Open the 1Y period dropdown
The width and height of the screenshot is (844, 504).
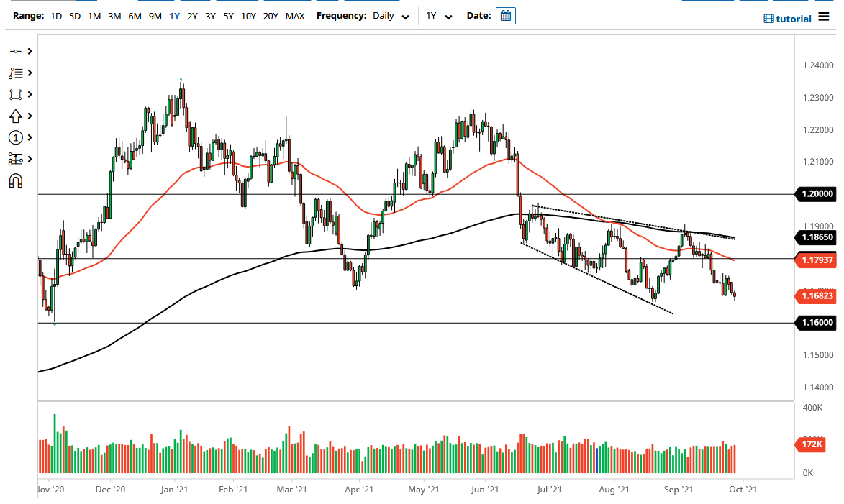[438, 16]
